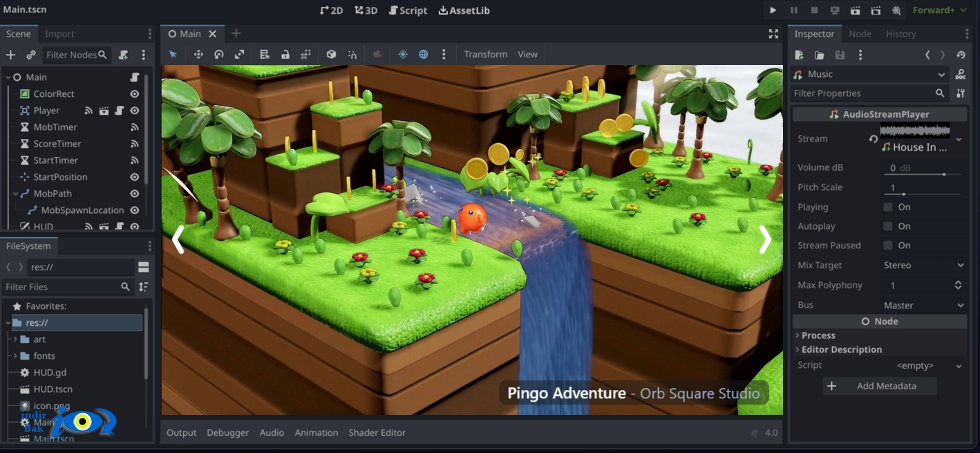Toggle the preview environment globe icon
Viewport: 980px width, 453px height.
(x=423, y=54)
